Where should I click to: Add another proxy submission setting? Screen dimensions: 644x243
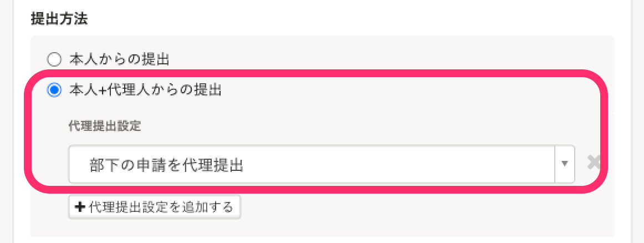pos(155,207)
